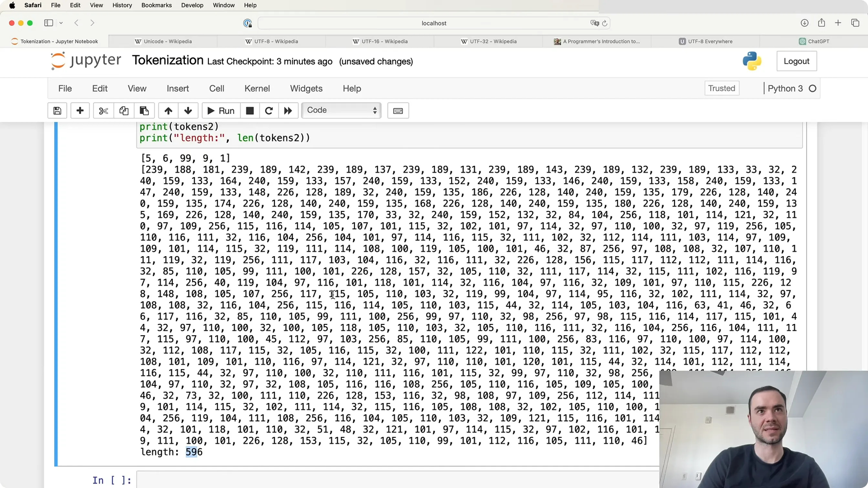Click the Run button
This screenshot has height=488, width=868.
coord(221,110)
